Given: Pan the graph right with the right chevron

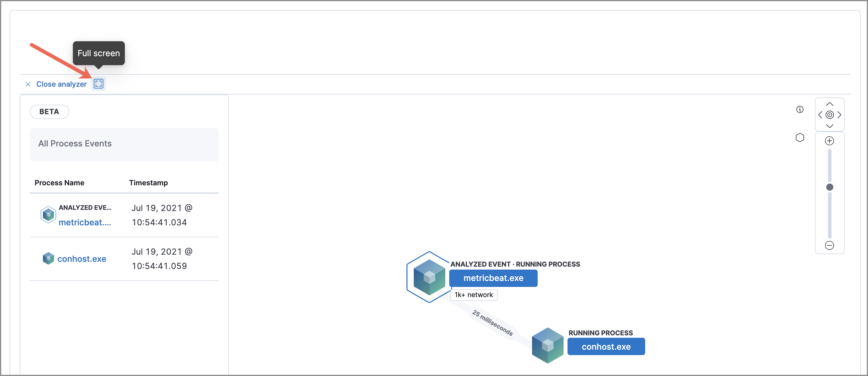Looking at the screenshot, I should click(839, 115).
